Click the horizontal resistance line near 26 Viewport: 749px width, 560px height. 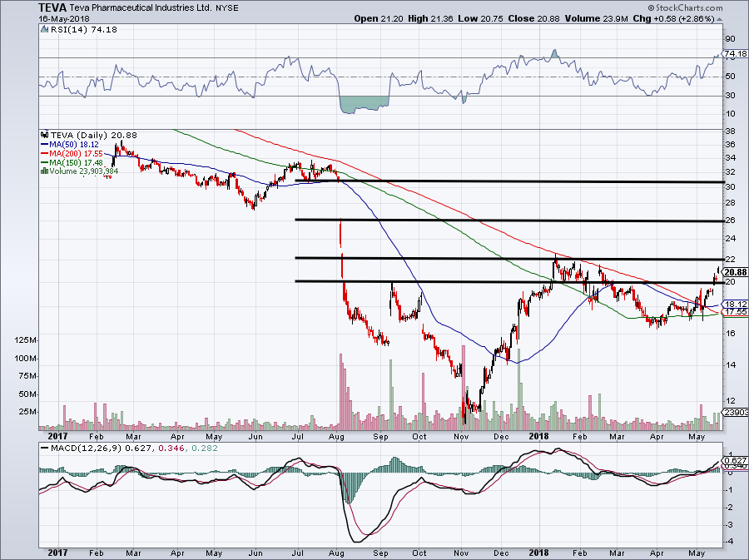509,221
